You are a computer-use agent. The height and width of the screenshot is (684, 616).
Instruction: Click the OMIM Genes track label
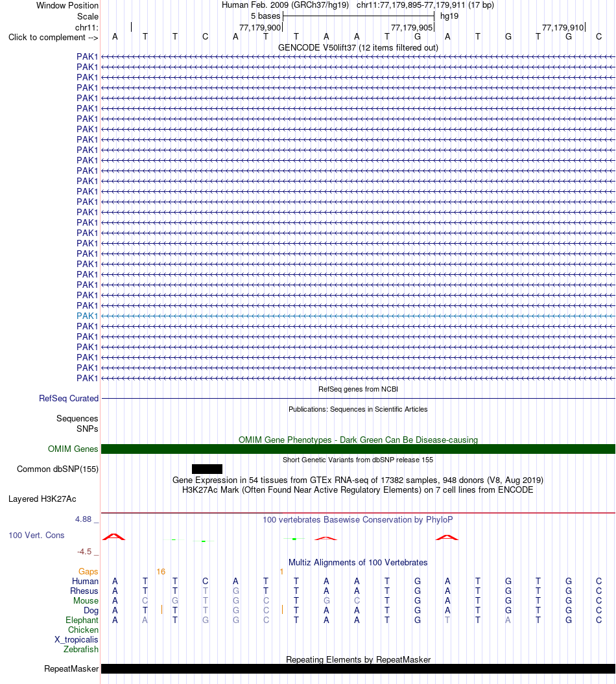[x=73, y=449]
